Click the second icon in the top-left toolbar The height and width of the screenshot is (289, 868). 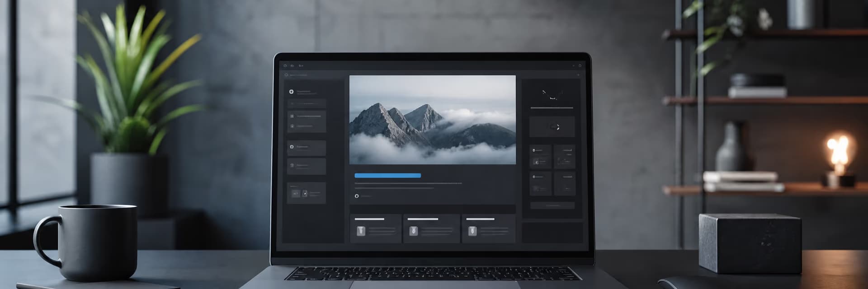(x=292, y=66)
